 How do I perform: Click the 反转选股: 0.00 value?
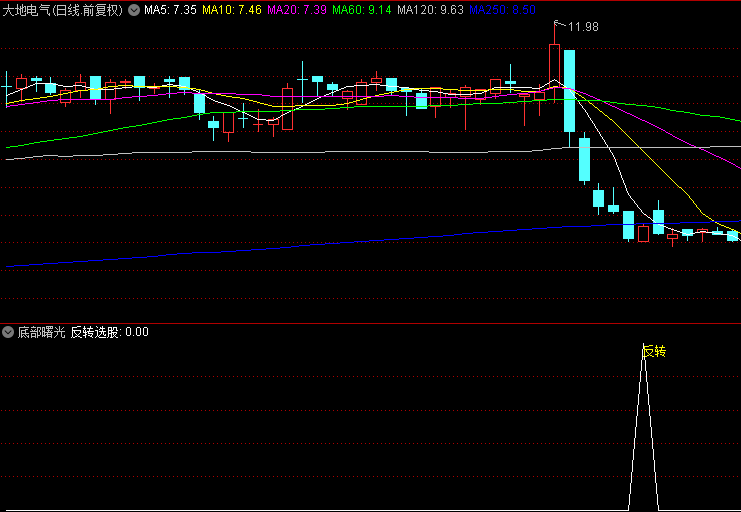click(110, 332)
